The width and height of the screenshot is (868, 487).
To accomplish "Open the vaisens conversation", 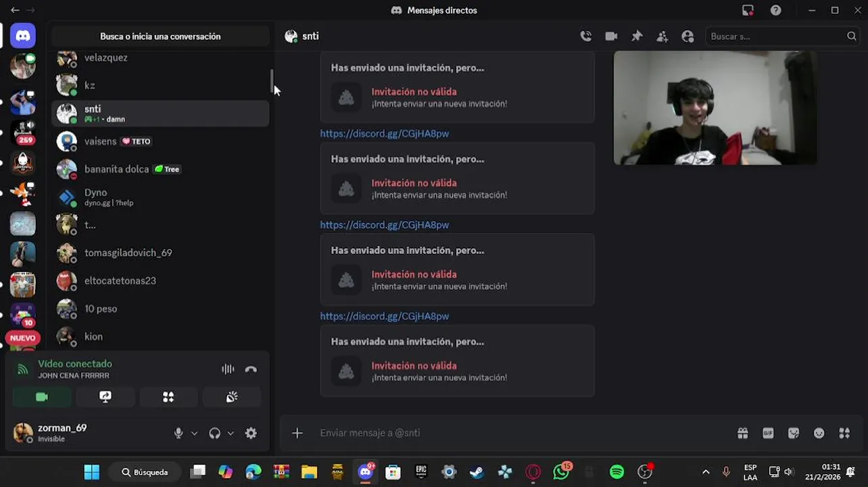I will (160, 141).
